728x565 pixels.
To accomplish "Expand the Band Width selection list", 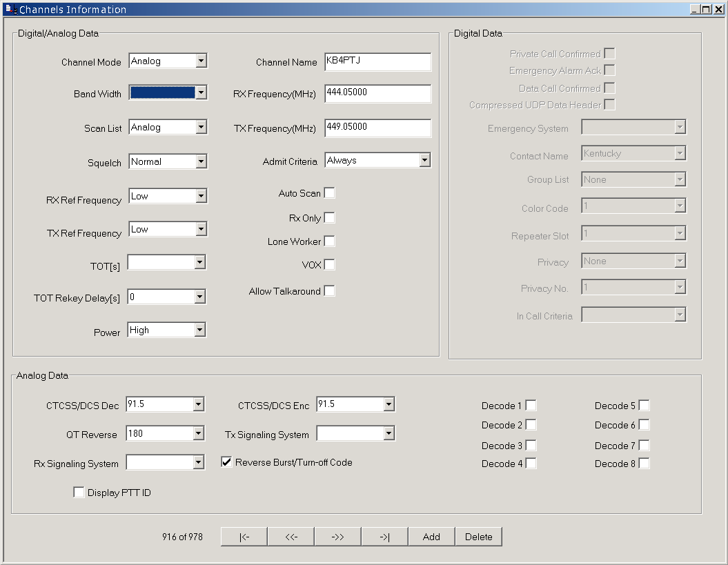I will point(201,92).
